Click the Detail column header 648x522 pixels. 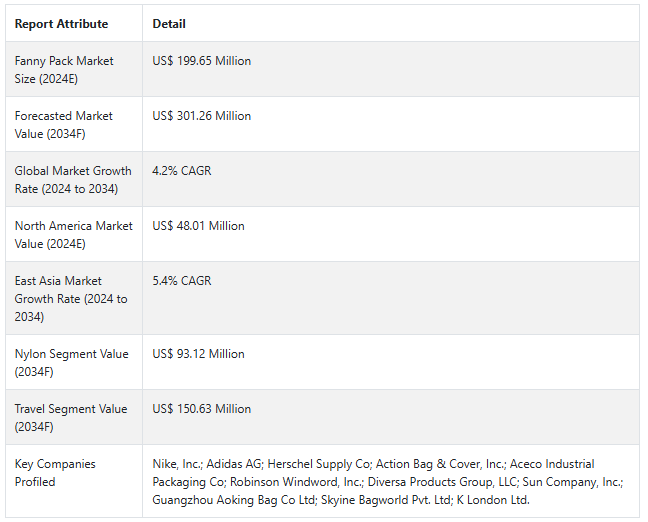[x=169, y=24]
